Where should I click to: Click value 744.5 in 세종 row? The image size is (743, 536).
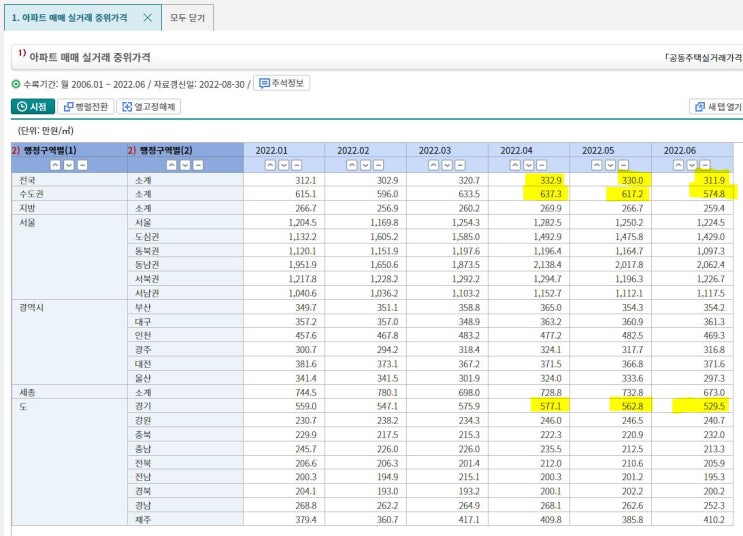(306, 392)
